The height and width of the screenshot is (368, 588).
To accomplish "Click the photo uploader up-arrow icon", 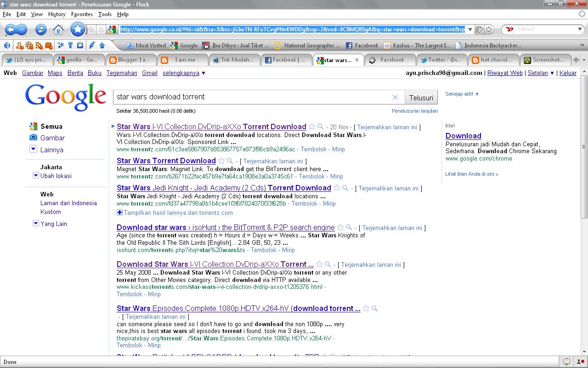I will [x=102, y=46].
